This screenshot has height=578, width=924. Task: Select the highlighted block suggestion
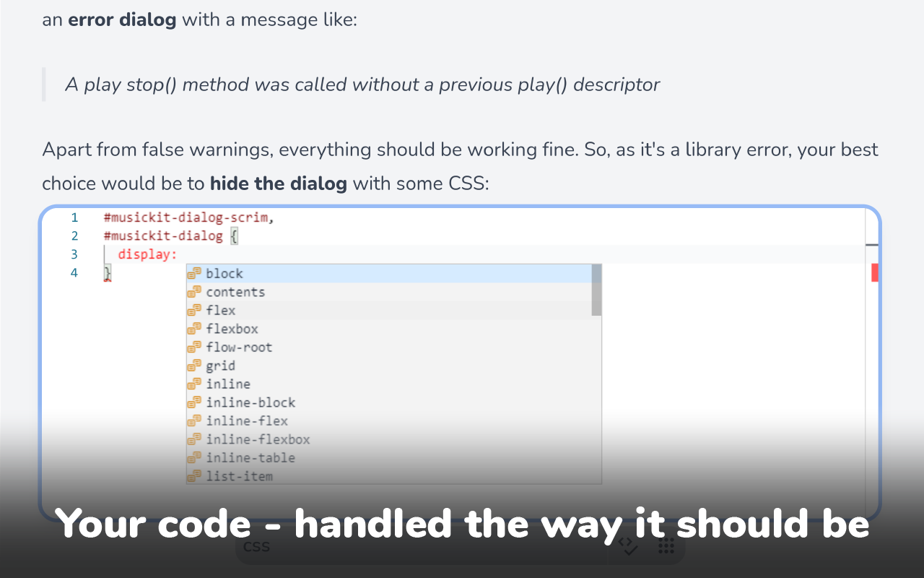[224, 273]
